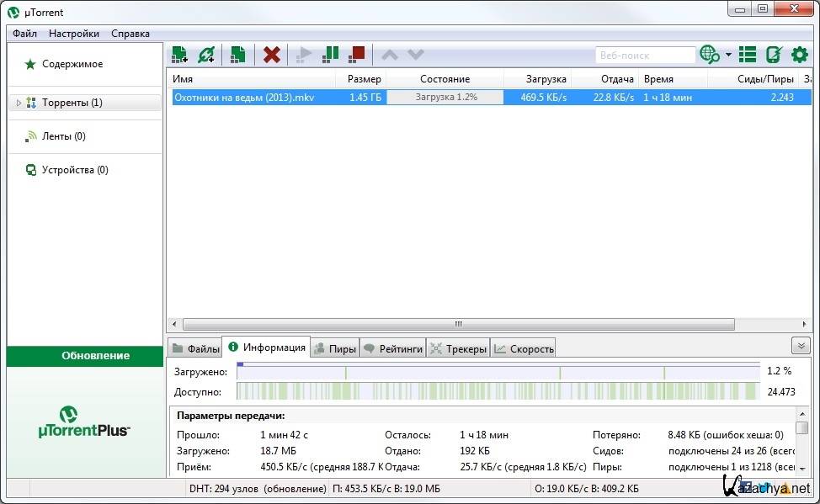The width and height of the screenshot is (820, 504).
Task: Open the search engine dropdown arrow
Action: click(728, 56)
